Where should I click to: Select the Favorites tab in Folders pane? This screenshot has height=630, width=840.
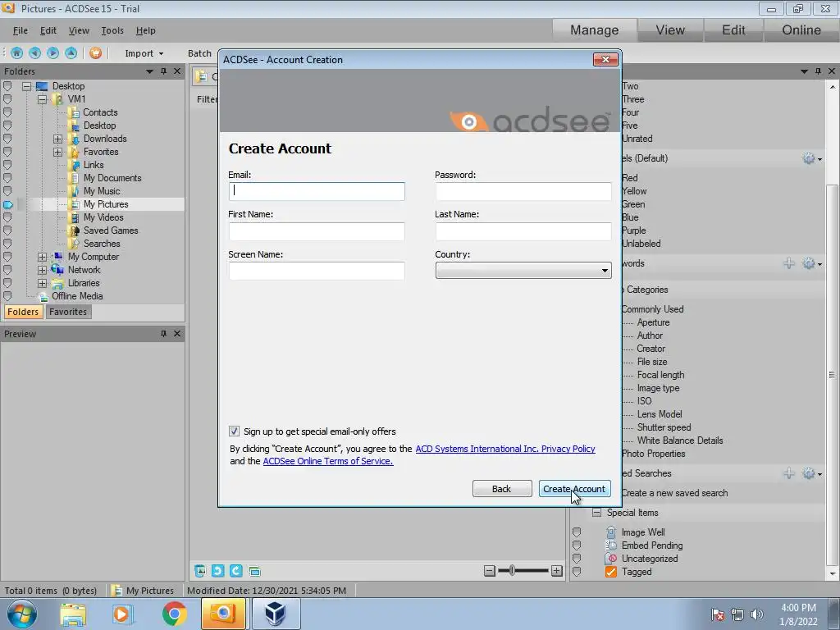68,312
